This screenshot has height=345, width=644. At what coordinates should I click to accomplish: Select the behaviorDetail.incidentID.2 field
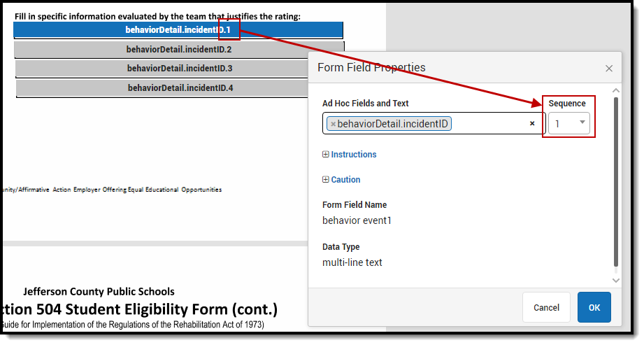[x=179, y=50]
